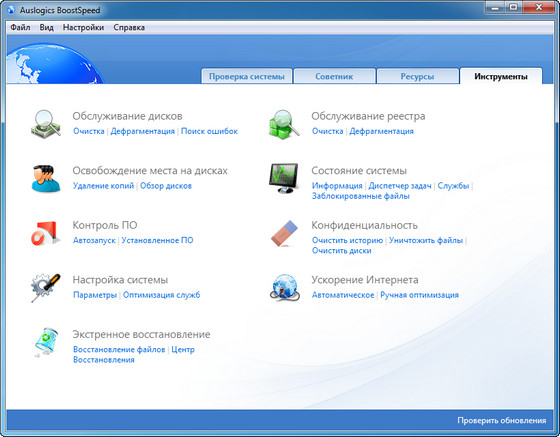Viewport: 560px width, 437px height.
Task: Click the emergency recovery recycle bin icon
Action: click(45, 342)
